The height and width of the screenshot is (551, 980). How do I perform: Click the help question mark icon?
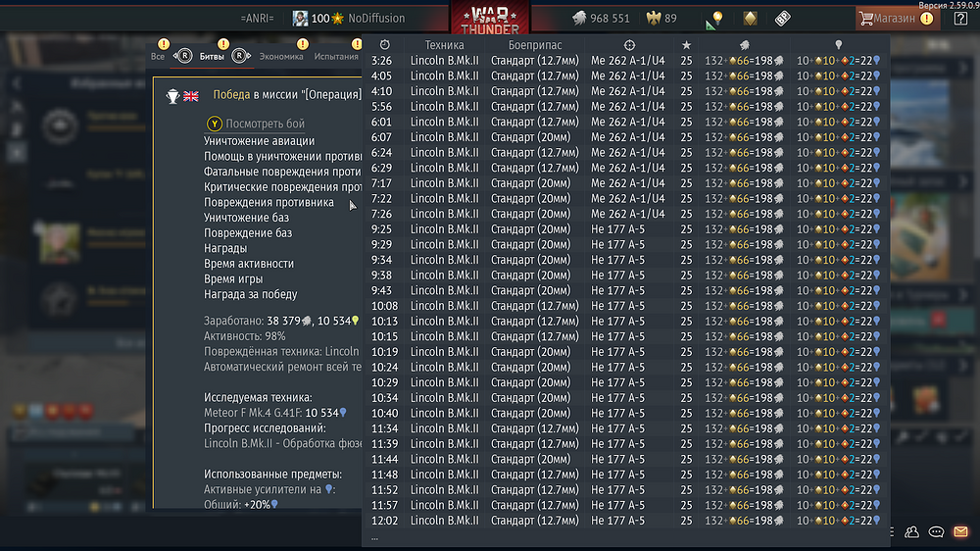pyautogui.click(x=960, y=18)
